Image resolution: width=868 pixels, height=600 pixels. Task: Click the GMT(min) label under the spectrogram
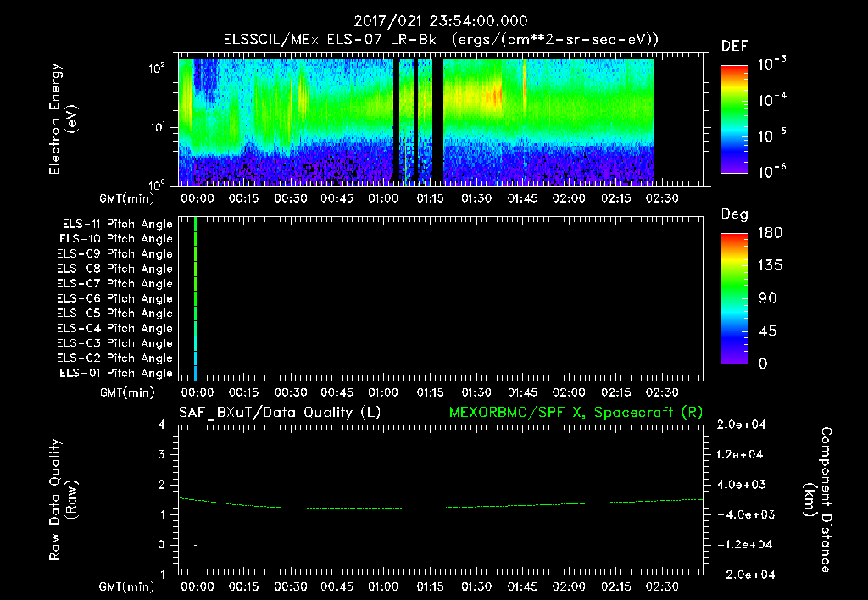coord(127,198)
